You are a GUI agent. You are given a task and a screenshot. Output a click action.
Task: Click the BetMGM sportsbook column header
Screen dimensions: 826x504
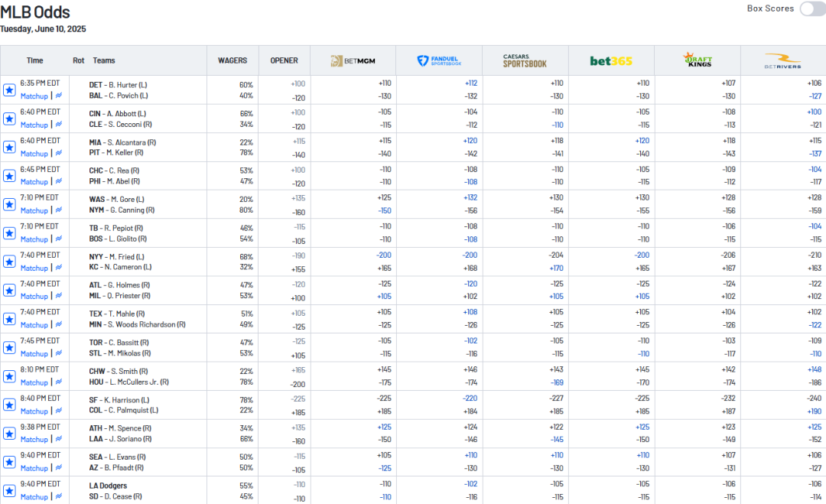coord(353,61)
